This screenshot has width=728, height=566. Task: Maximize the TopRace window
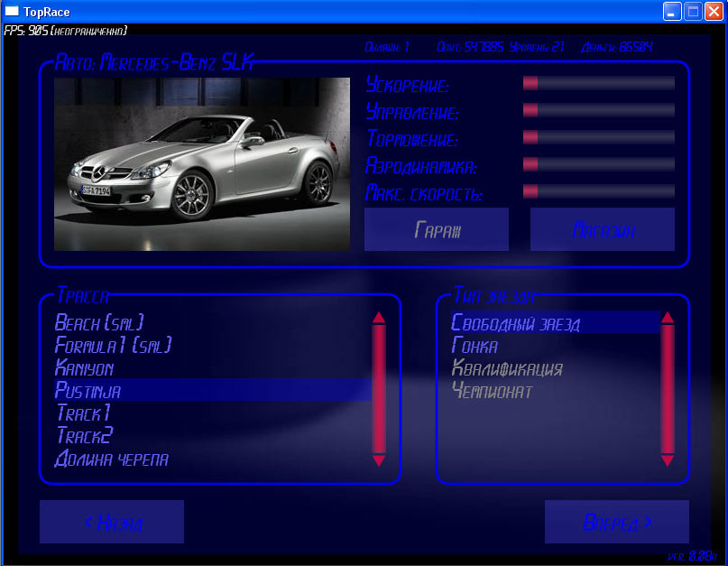pos(693,12)
